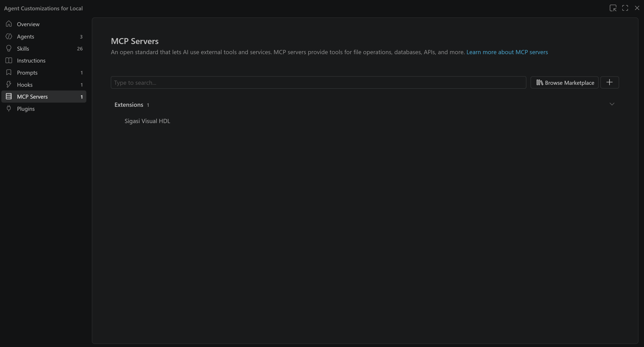
Task: Click the plus icon to add a server
Action: [x=609, y=83]
